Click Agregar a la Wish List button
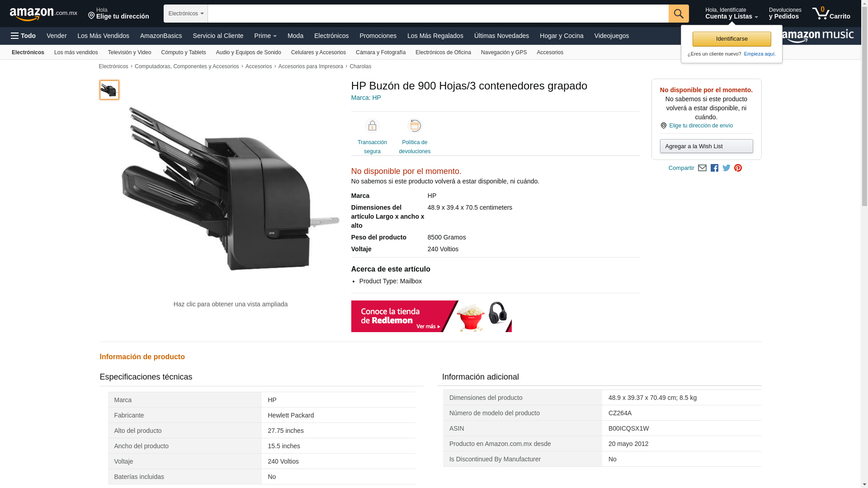This screenshot has height=488, width=868. (x=706, y=146)
